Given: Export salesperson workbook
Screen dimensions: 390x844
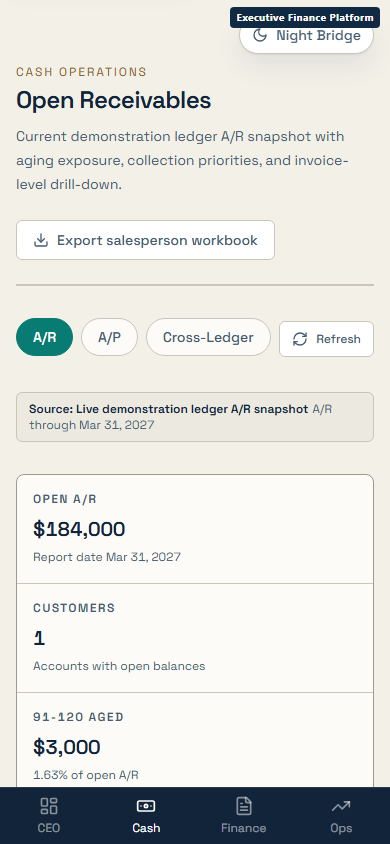Looking at the screenshot, I should click(x=145, y=240).
